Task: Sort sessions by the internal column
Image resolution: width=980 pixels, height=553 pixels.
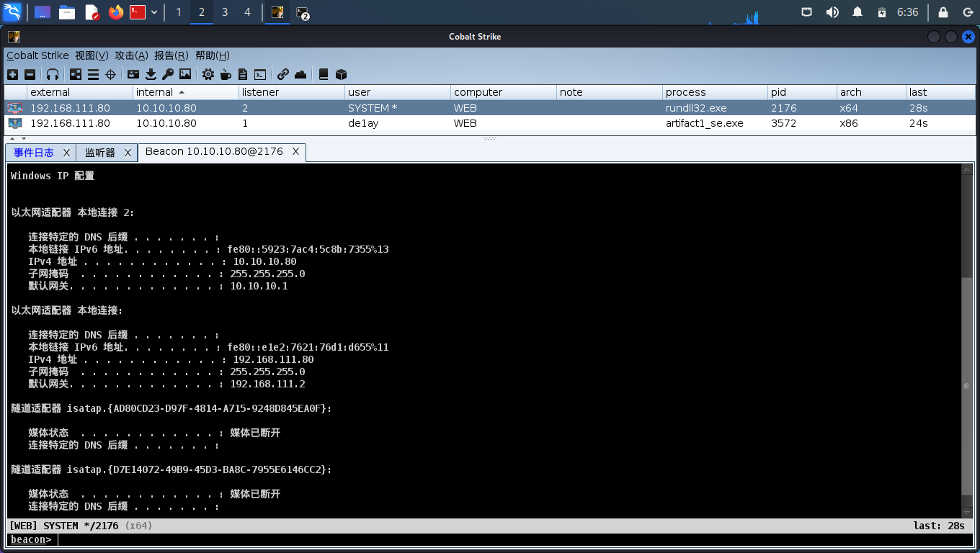Action: (x=186, y=92)
